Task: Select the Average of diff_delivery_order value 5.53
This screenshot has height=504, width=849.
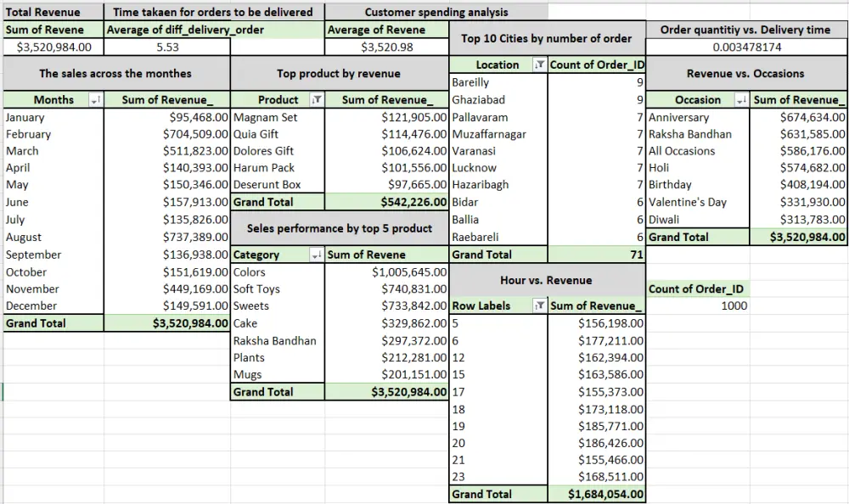Action: click(x=168, y=47)
